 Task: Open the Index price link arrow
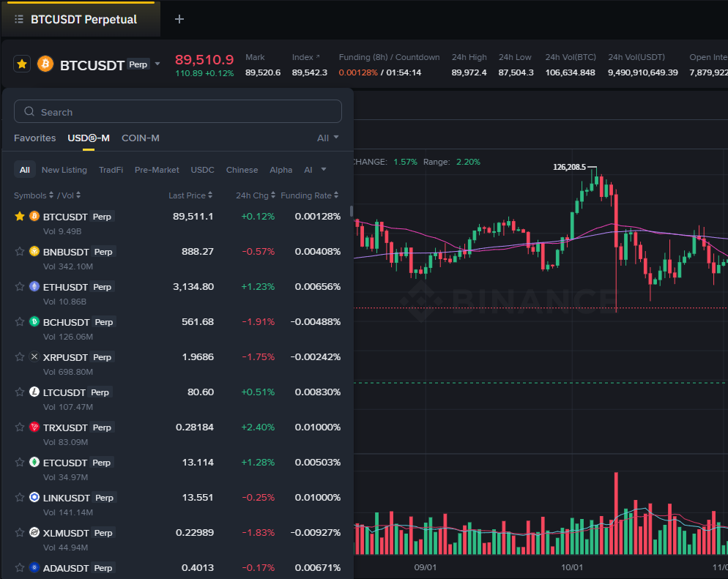click(318, 56)
